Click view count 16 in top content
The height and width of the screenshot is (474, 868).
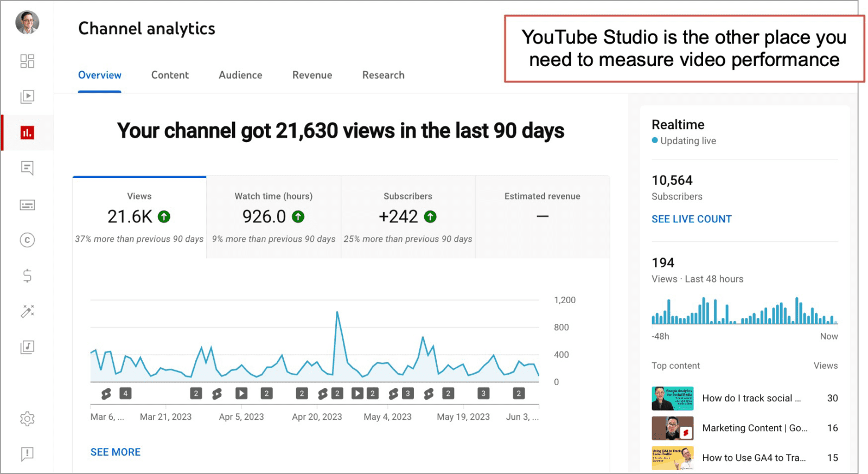[x=832, y=428]
